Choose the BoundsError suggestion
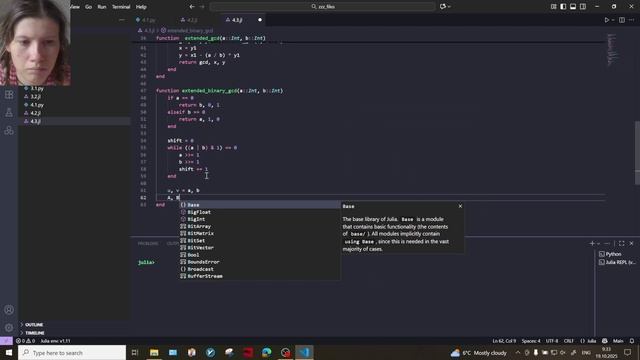 259,262
